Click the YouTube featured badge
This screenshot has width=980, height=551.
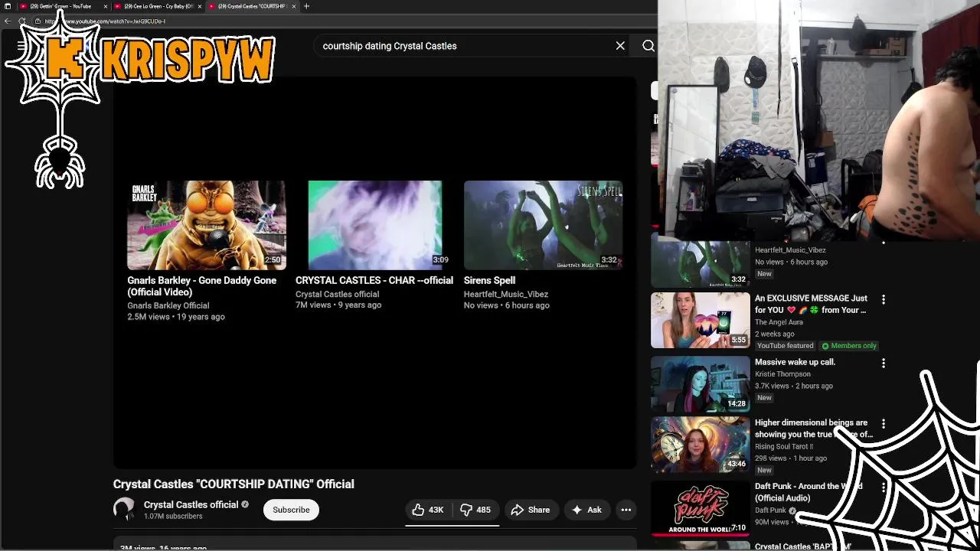coord(786,346)
